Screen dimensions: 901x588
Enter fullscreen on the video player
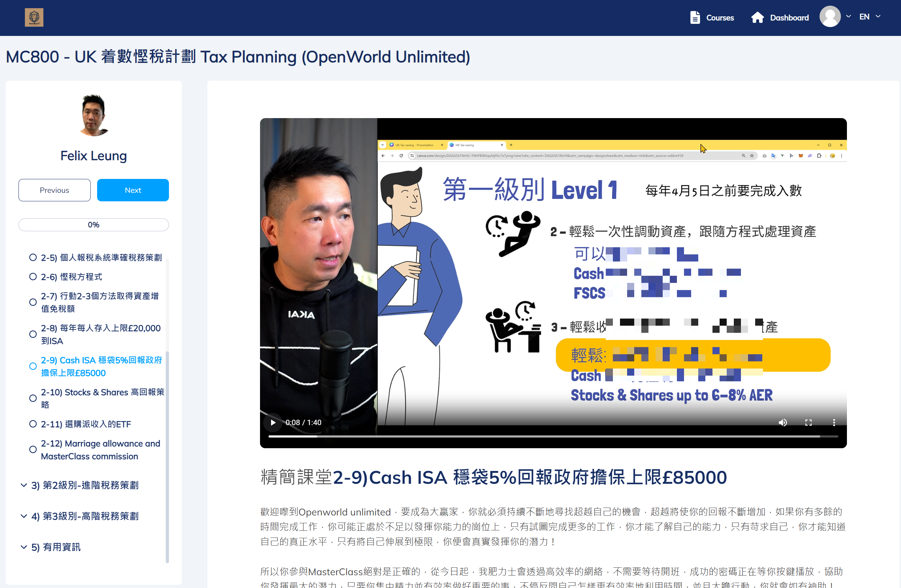[808, 422]
